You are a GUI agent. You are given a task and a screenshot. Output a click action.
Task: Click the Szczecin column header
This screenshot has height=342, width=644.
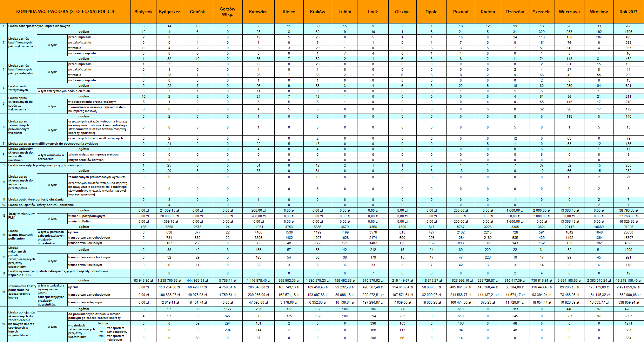click(x=542, y=12)
